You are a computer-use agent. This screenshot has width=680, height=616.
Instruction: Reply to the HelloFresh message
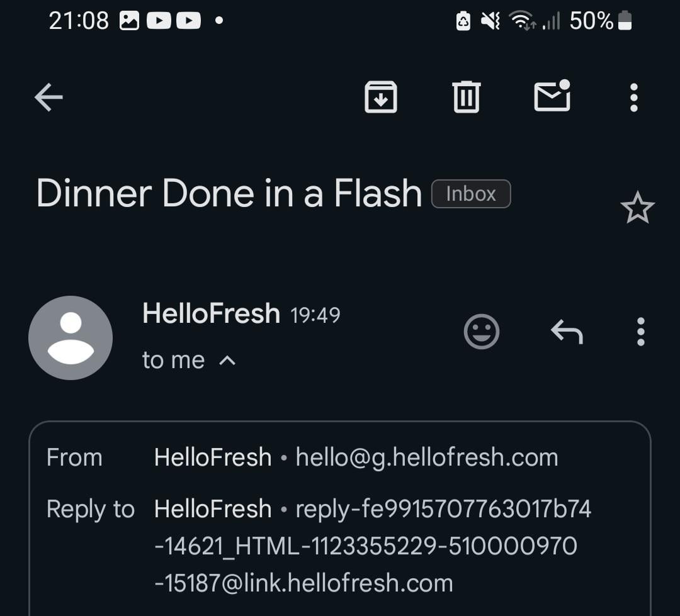point(567,331)
